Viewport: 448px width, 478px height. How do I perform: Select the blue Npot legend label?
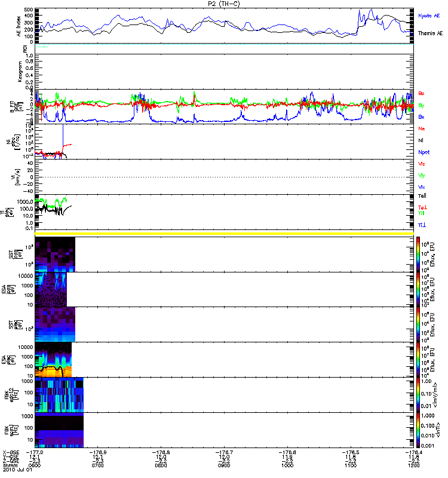424,152
